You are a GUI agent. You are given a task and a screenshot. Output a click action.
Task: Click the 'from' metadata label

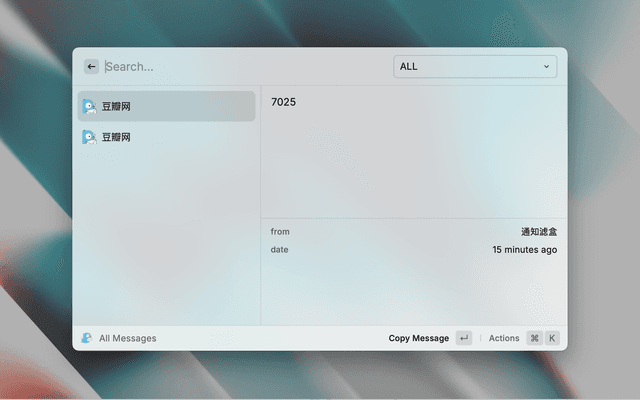(280, 232)
